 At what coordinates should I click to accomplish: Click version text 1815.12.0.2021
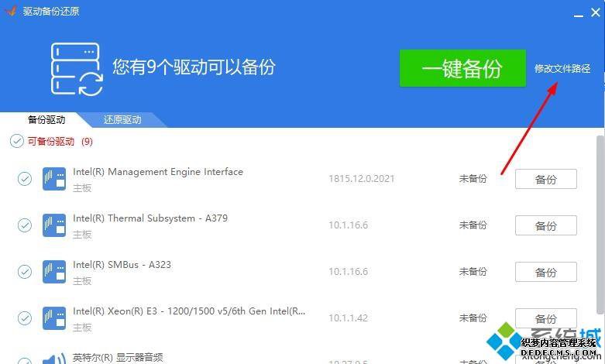point(362,179)
